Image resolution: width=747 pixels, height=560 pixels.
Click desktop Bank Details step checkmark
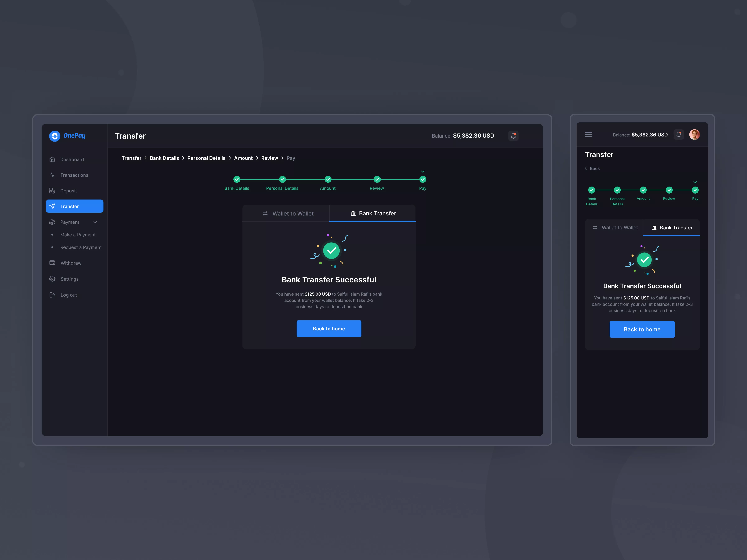[237, 179]
